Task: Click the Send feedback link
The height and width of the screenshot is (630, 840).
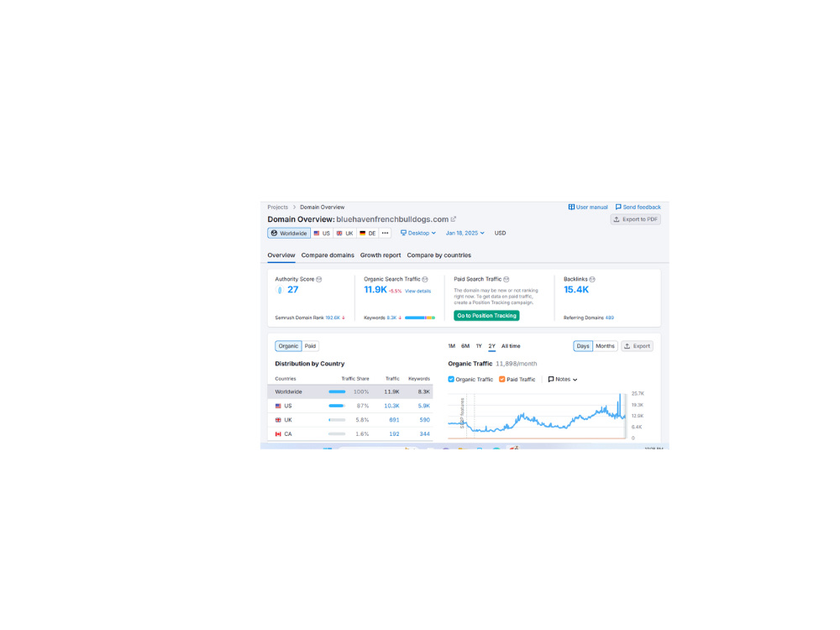Action: pos(638,207)
